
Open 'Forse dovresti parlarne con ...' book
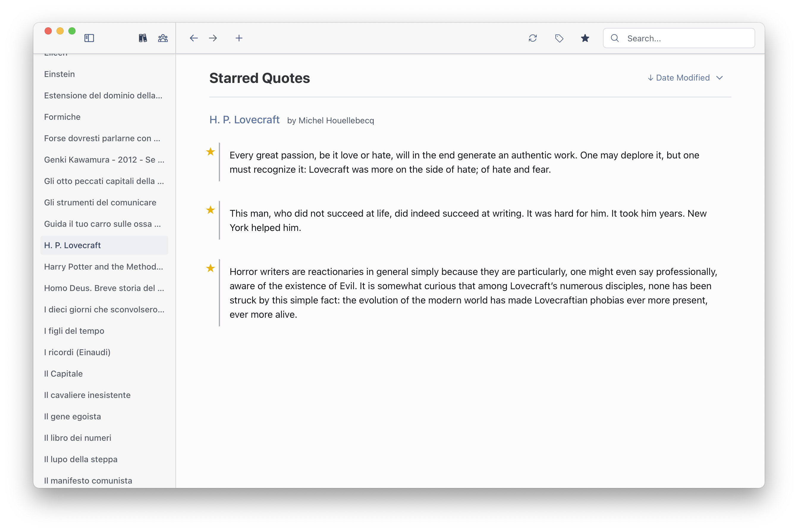coord(104,138)
